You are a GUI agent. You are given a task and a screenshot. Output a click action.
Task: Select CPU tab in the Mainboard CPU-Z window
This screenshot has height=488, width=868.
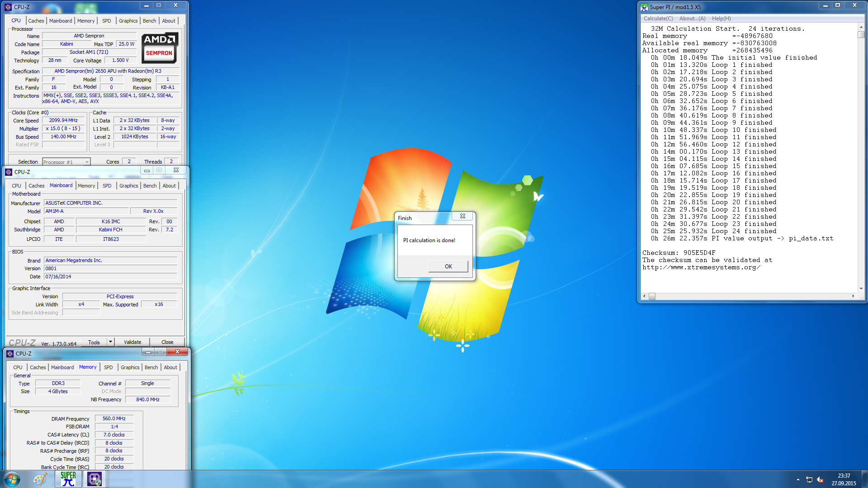tap(16, 186)
